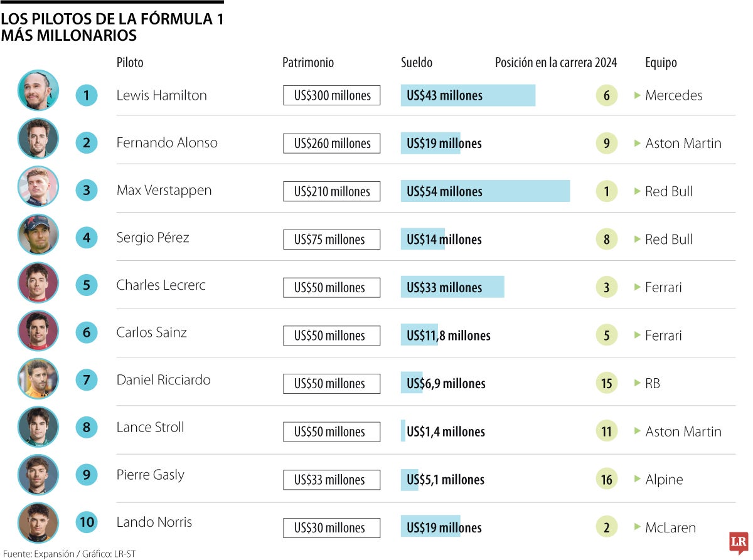The width and height of the screenshot is (753, 560).
Task: Click the green arrow beside McLaren
Action: coord(638,527)
